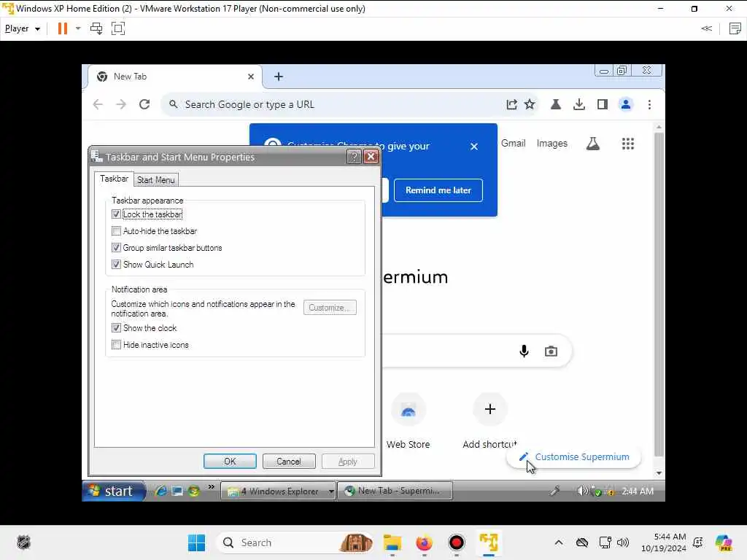Open the browser three-dot menu
The height and width of the screenshot is (560, 747).
pos(649,104)
